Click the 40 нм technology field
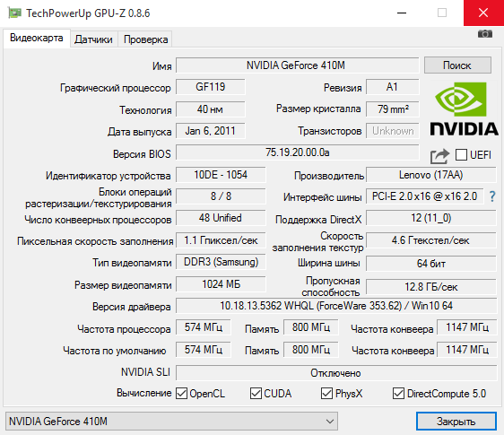504x435 pixels. [x=211, y=109]
